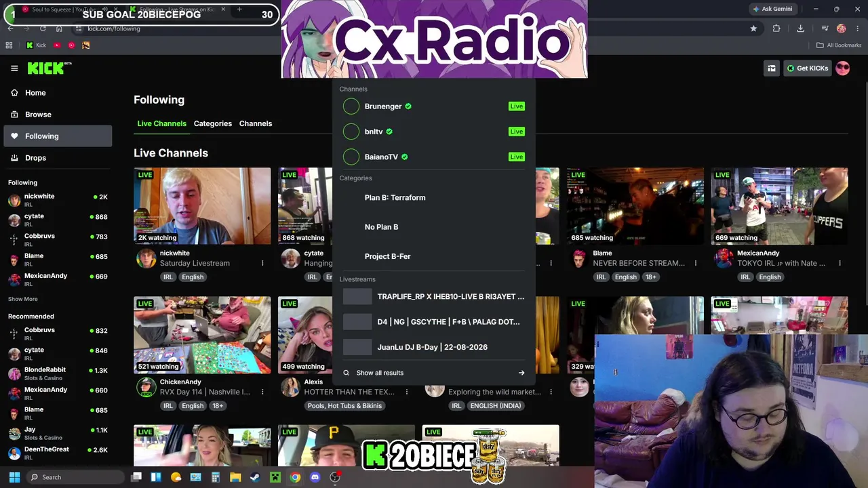Open options menu for Blame stream card
The image size is (868, 488).
point(696,263)
